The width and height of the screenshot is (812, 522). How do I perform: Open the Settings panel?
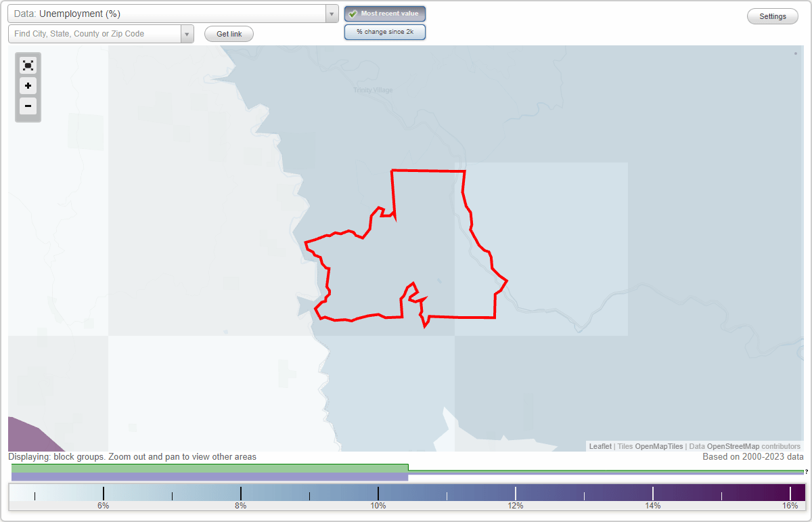pyautogui.click(x=772, y=16)
